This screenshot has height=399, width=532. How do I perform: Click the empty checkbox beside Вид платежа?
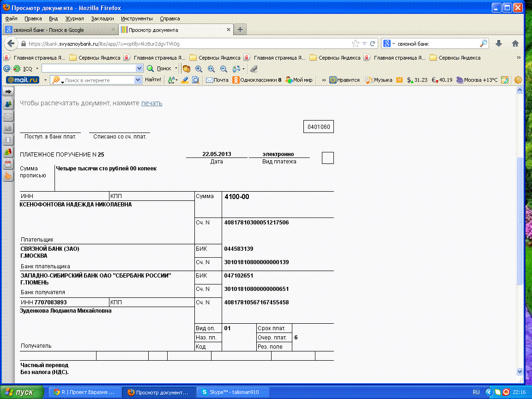327,158
